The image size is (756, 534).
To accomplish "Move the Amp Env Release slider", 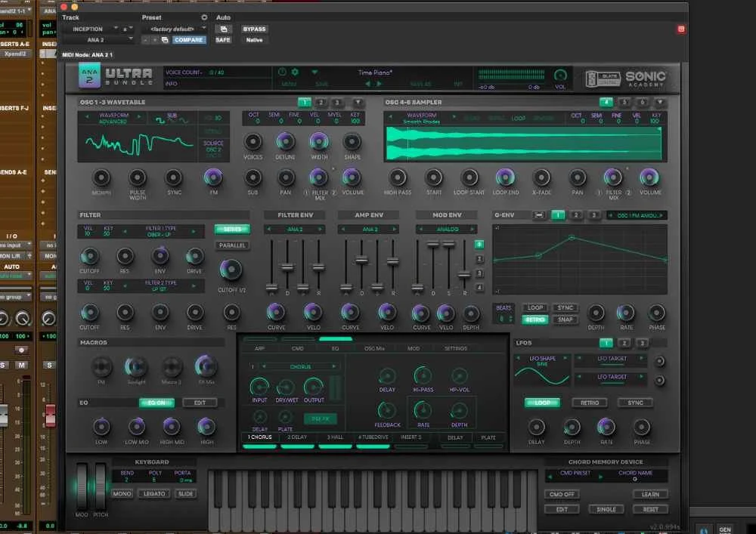I will click(x=393, y=261).
